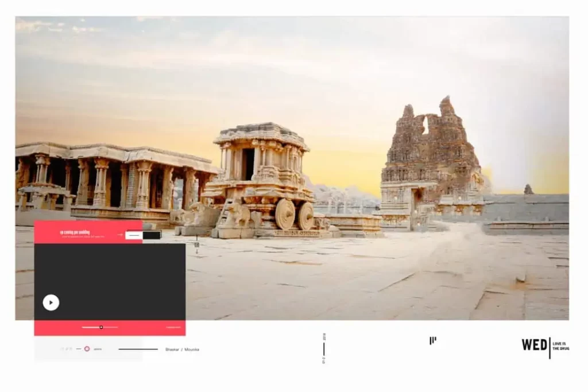Click the small text at red bar right
Viewport: 588px width, 392px height.
point(173,328)
